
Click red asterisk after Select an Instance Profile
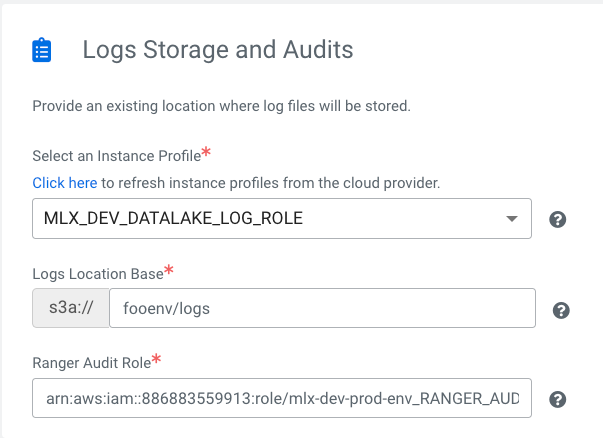click(x=206, y=153)
